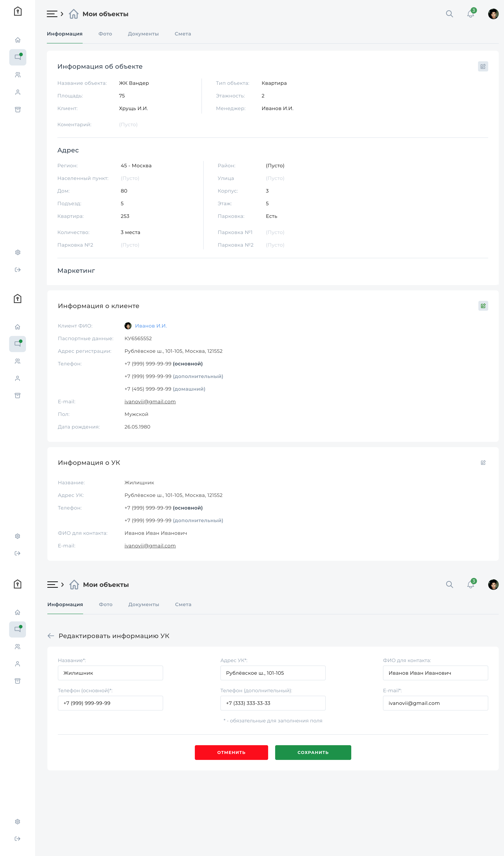Open single user icon in sidebar beside Информация об объекте
504x856 pixels.
(x=18, y=92)
